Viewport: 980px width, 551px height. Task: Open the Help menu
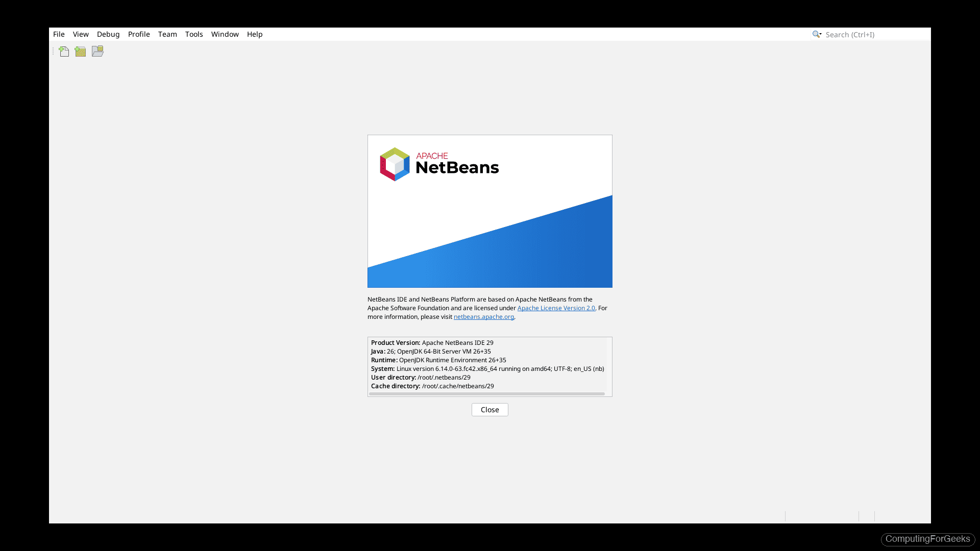tap(254, 34)
